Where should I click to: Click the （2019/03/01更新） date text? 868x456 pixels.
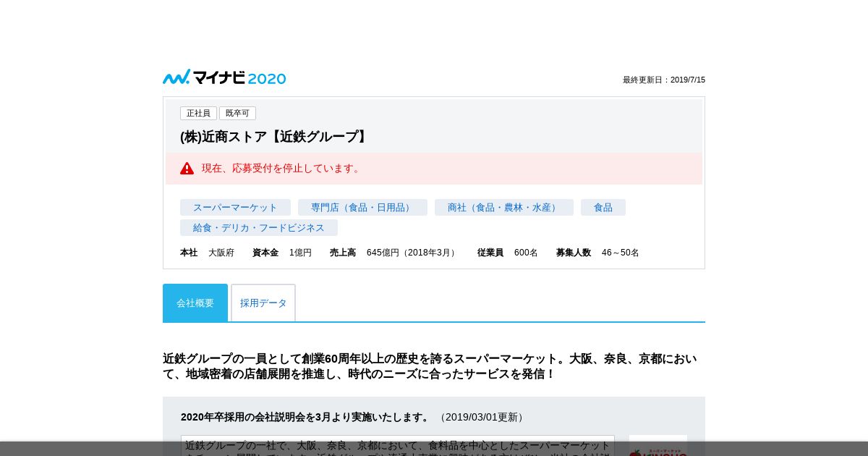[482, 417]
